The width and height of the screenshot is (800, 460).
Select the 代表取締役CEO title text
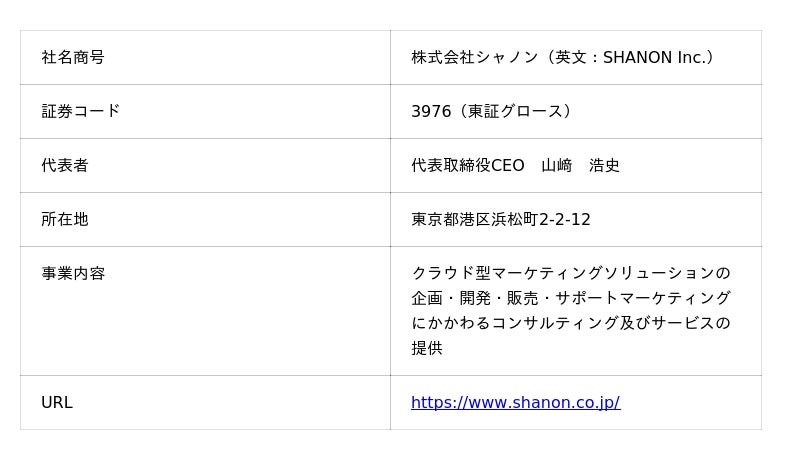(x=467, y=166)
